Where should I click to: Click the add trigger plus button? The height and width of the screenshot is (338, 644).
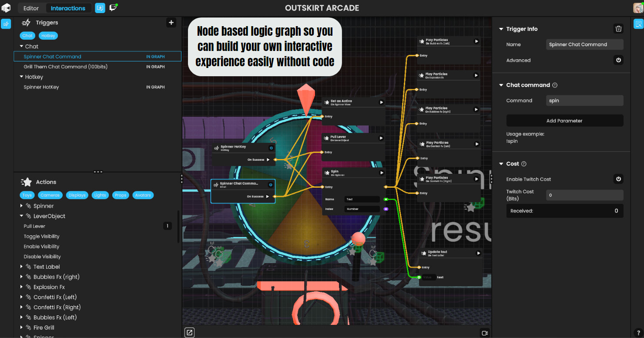tap(171, 23)
